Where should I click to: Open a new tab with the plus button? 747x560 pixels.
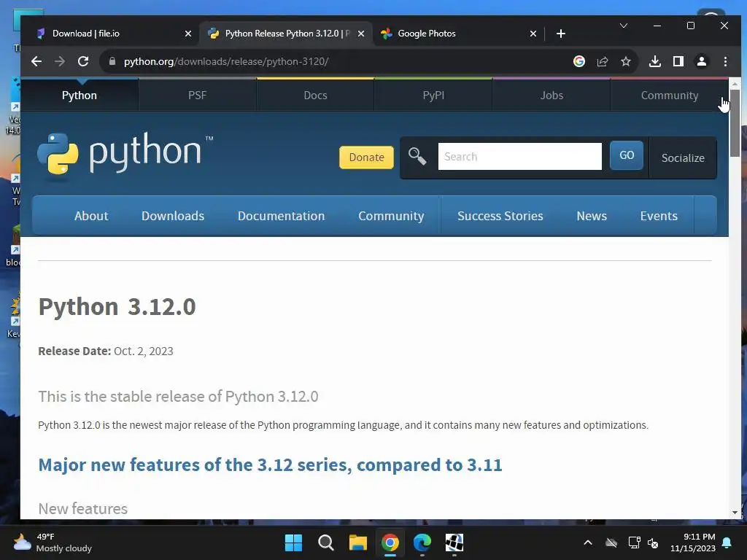561,34
